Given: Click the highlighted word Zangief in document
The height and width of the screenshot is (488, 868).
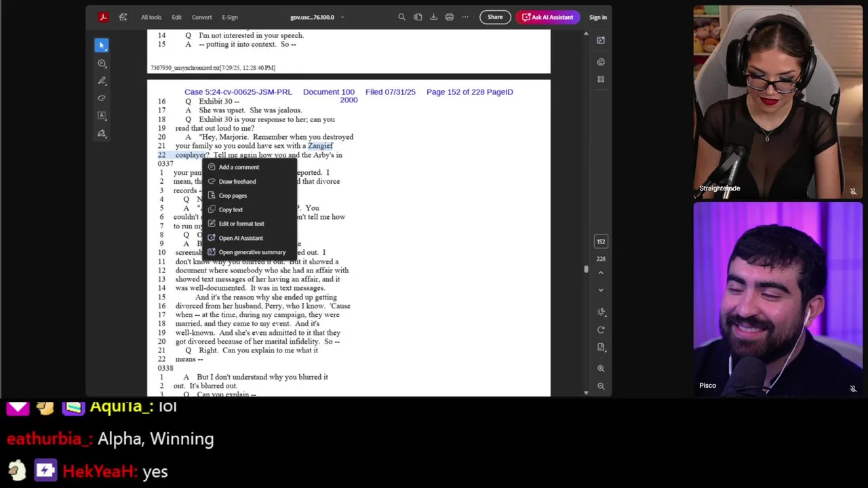Looking at the screenshot, I should (320, 146).
